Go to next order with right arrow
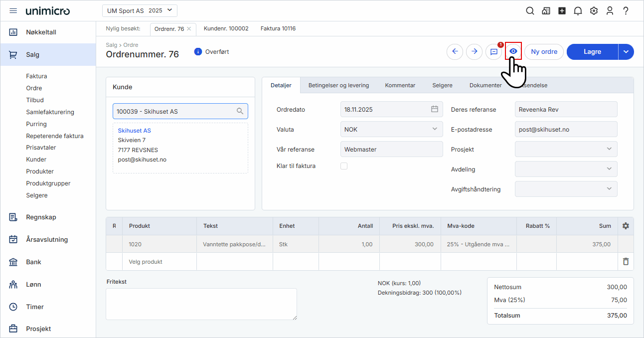Image resolution: width=644 pixels, height=338 pixels. [474, 52]
